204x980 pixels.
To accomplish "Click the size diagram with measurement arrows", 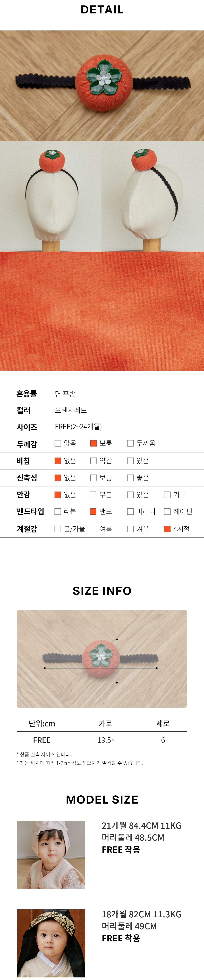I will pyautogui.click(x=102, y=659).
